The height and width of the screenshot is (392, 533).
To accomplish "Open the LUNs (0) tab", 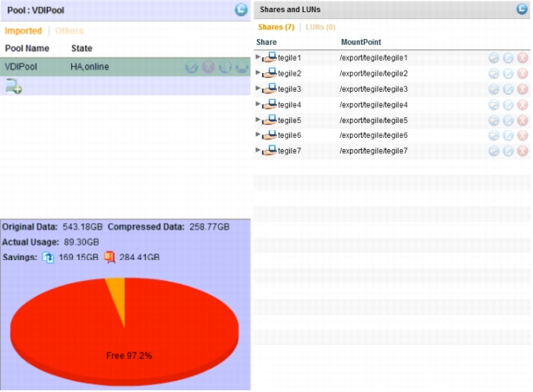I will [x=320, y=27].
